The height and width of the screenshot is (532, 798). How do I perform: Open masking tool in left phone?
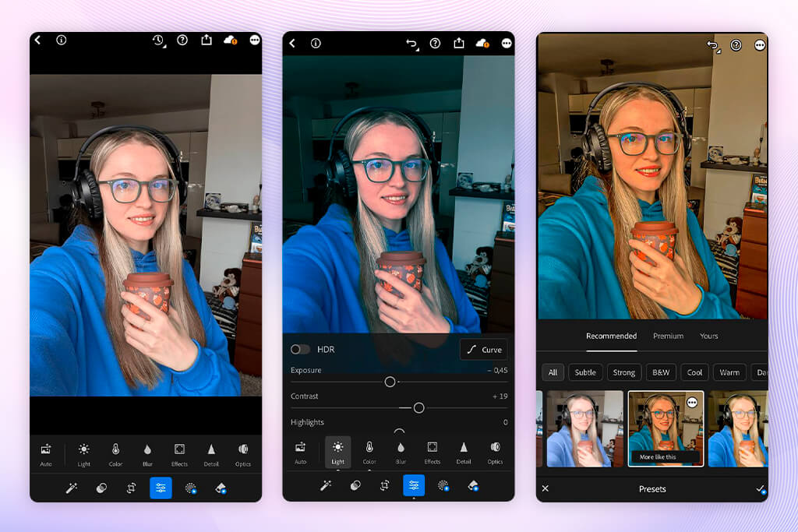(191, 488)
